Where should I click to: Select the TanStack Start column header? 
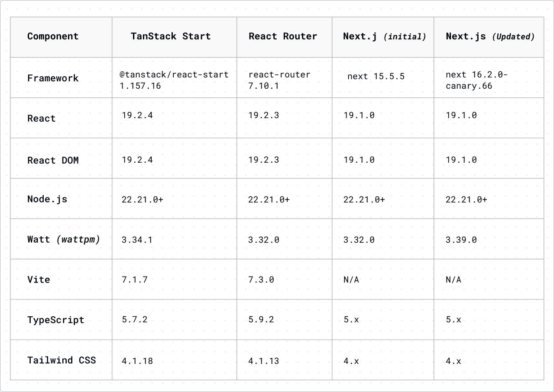[171, 36]
